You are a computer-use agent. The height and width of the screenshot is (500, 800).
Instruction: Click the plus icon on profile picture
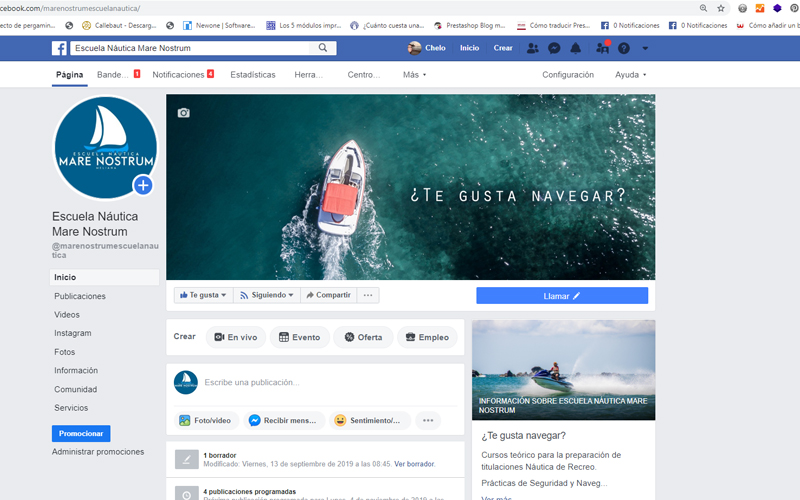pos(143,185)
